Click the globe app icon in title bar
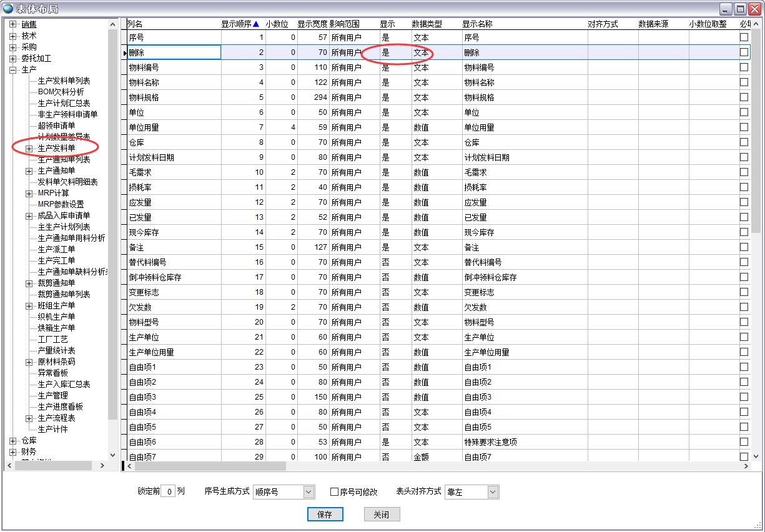 (7, 9)
